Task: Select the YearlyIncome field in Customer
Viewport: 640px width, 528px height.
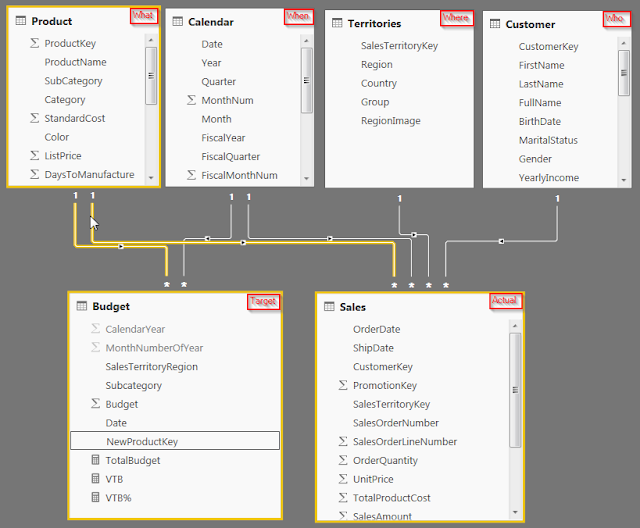Action: (x=549, y=178)
